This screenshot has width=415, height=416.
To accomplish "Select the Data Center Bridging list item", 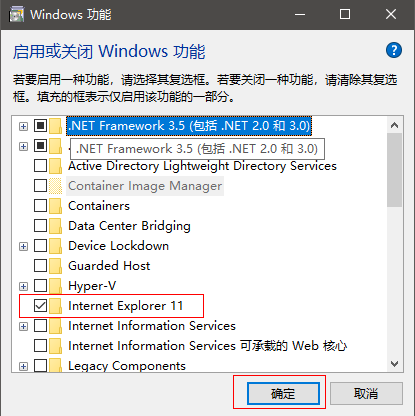I will [129, 226].
